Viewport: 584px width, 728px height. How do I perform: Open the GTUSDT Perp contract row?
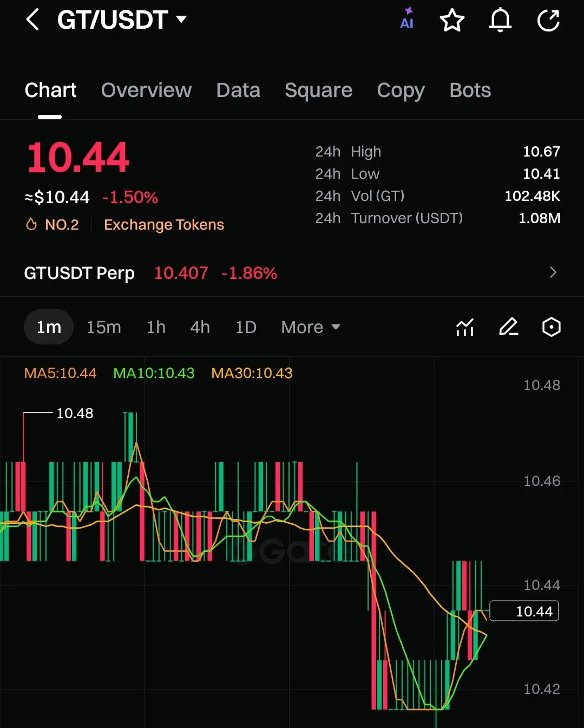[292, 273]
